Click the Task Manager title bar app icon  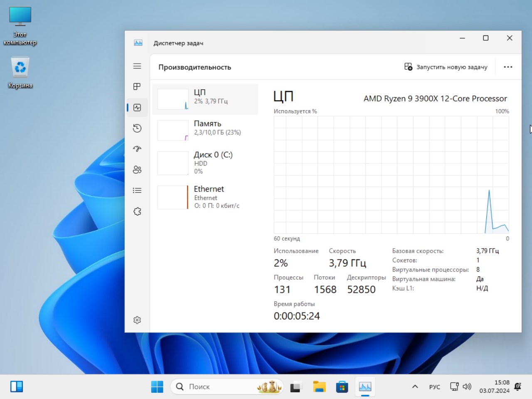(138, 43)
